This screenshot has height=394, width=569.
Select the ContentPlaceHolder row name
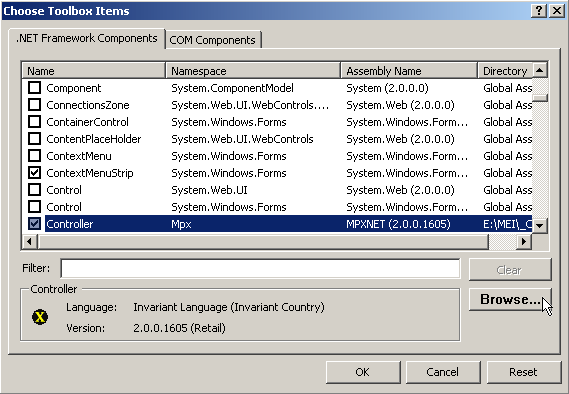point(94,139)
